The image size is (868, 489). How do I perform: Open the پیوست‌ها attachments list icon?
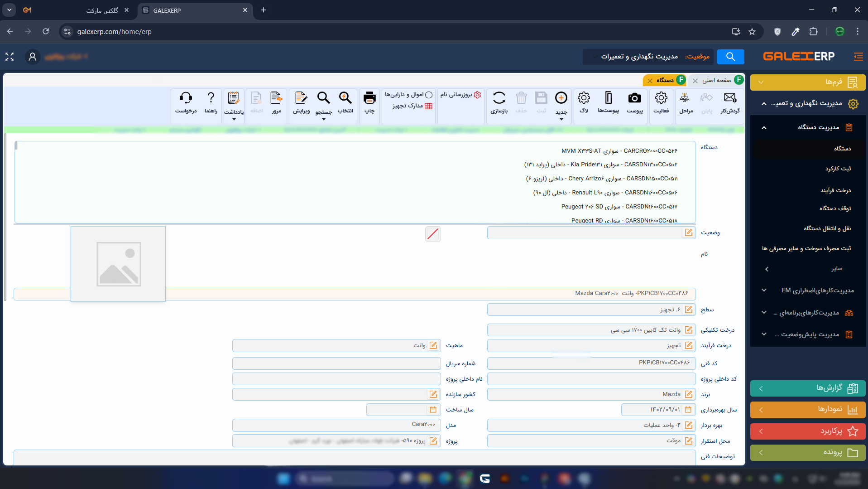coord(608,103)
